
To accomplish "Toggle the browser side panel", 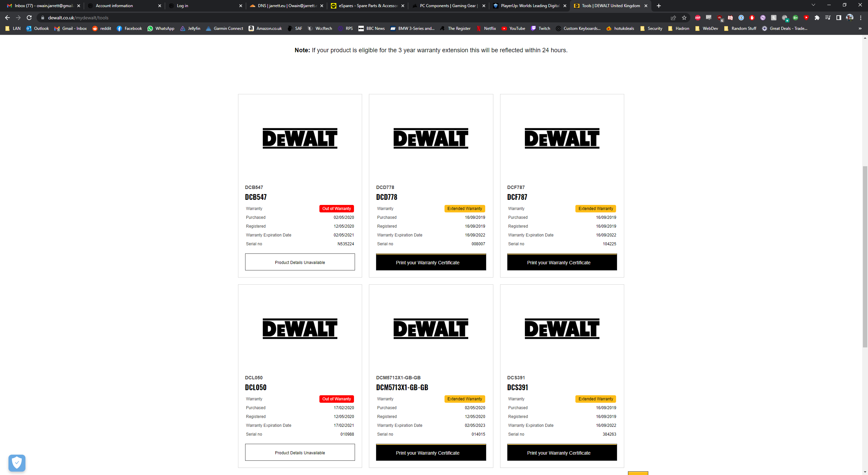I will pyautogui.click(x=839, y=18).
